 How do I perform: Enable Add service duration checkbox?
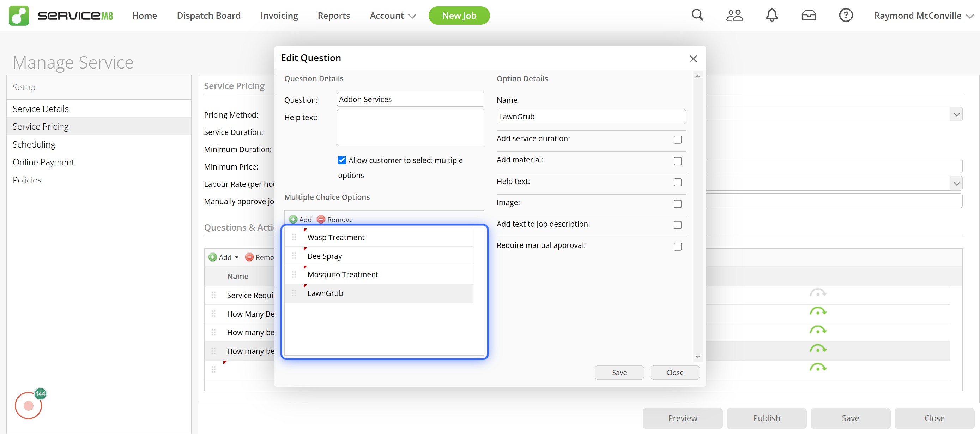678,140
